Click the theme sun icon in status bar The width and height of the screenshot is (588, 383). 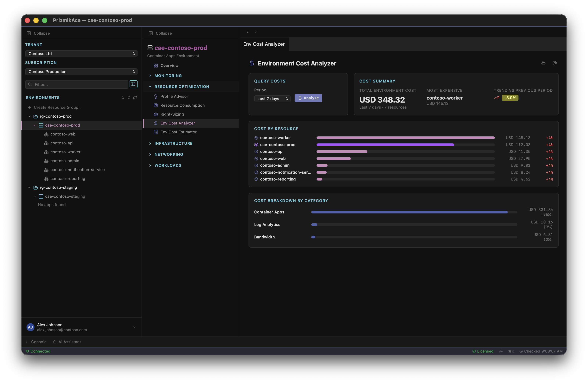click(x=501, y=351)
